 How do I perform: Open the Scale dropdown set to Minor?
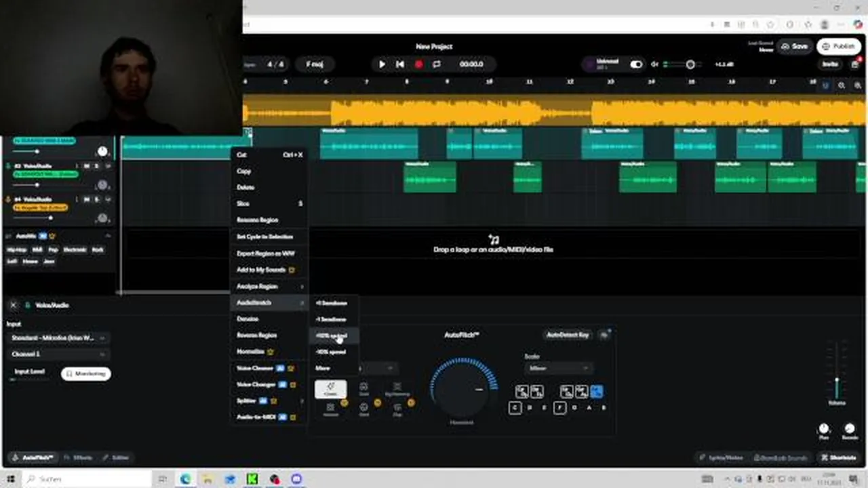[x=557, y=368]
